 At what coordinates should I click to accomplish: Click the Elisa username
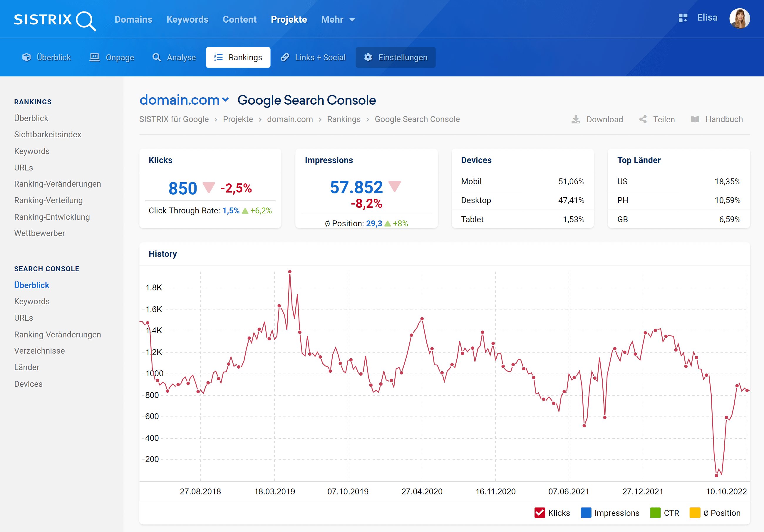(x=707, y=18)
